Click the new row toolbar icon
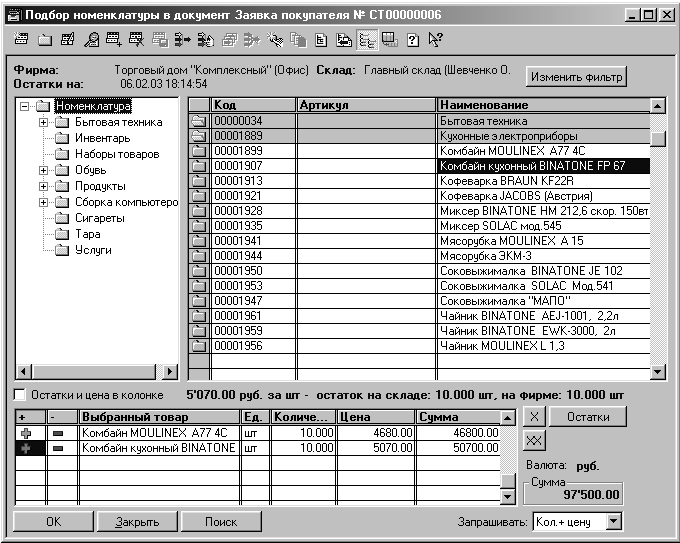Screen dimensions: 680x543 [21, 39]
